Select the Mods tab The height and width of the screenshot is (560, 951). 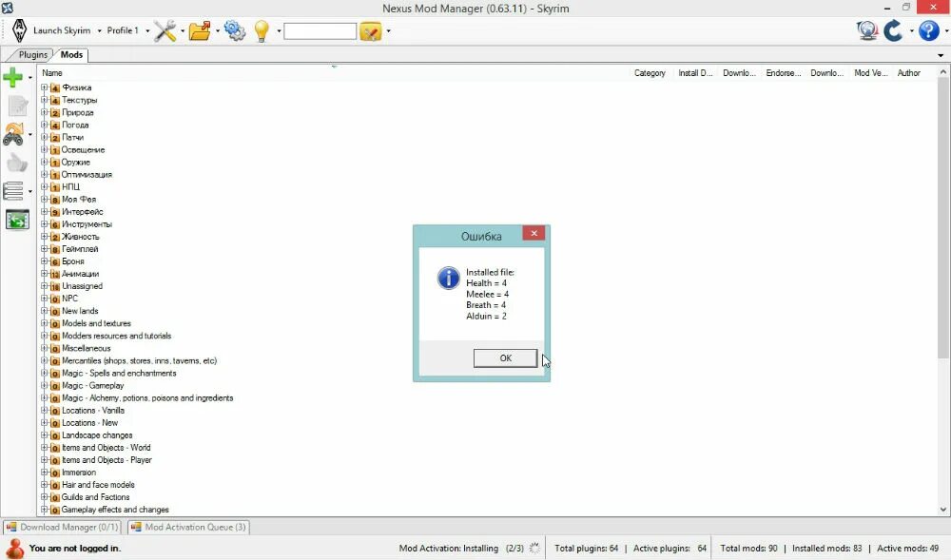[x=71, y=54]
